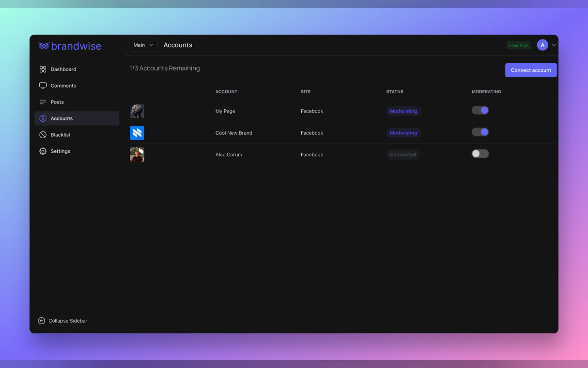Screen dimensions: 588x368
Task: Click the Collapse Sidebar arrow icon
Action: (x=42, y=320)
